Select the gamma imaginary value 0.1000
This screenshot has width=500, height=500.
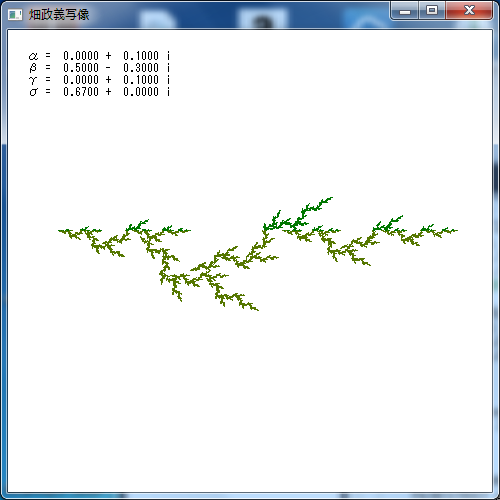(141, 80)
